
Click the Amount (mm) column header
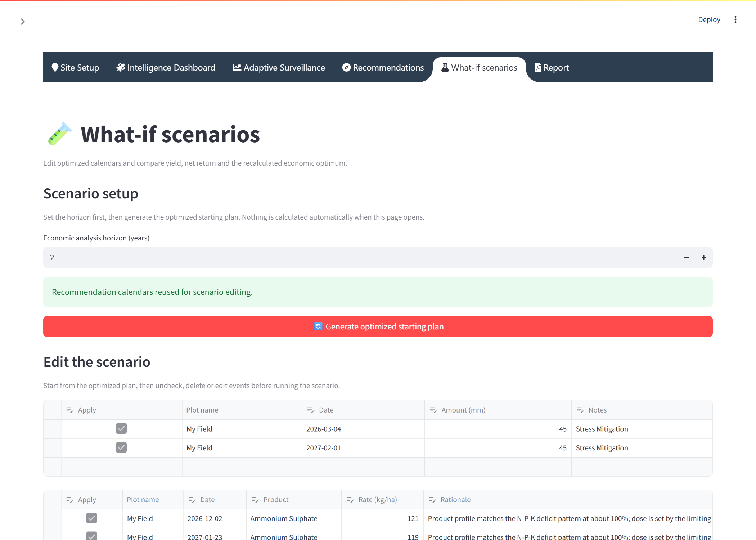pyautogui.click(x=498, y=410)
